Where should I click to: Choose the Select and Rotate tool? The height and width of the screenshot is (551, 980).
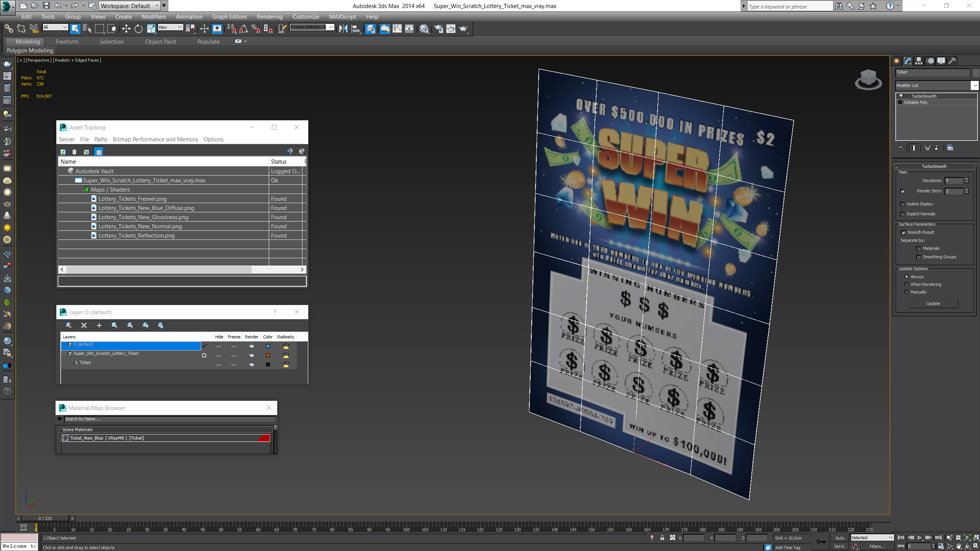pyautogui.click(x=138, y=29)
